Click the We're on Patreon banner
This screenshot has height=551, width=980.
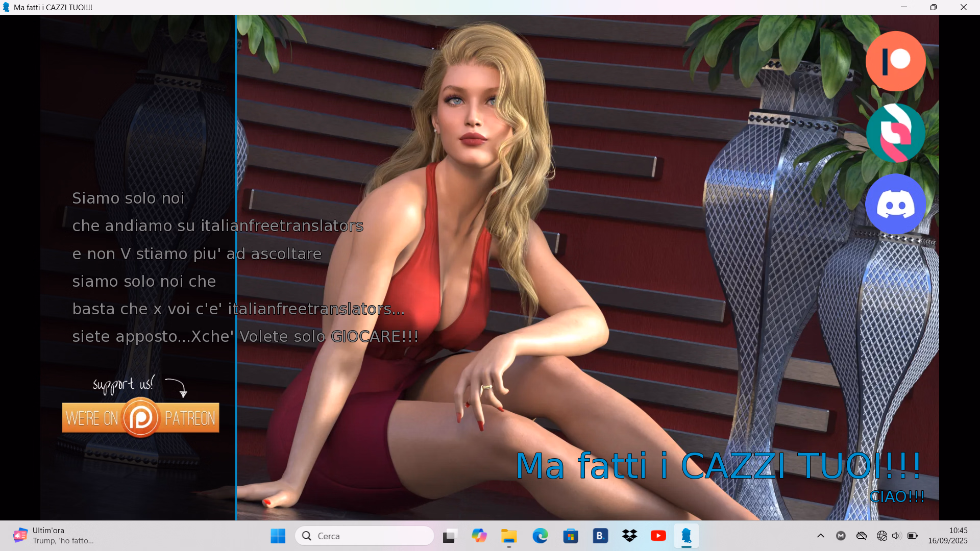tap(140, 418)
